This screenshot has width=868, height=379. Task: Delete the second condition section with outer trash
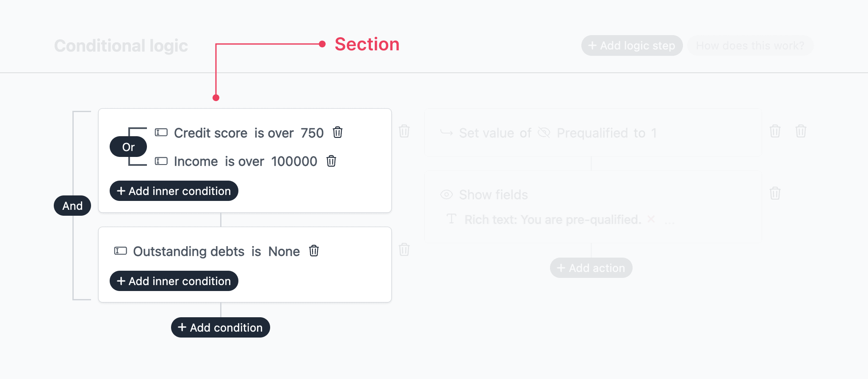(x=404, y=250)
